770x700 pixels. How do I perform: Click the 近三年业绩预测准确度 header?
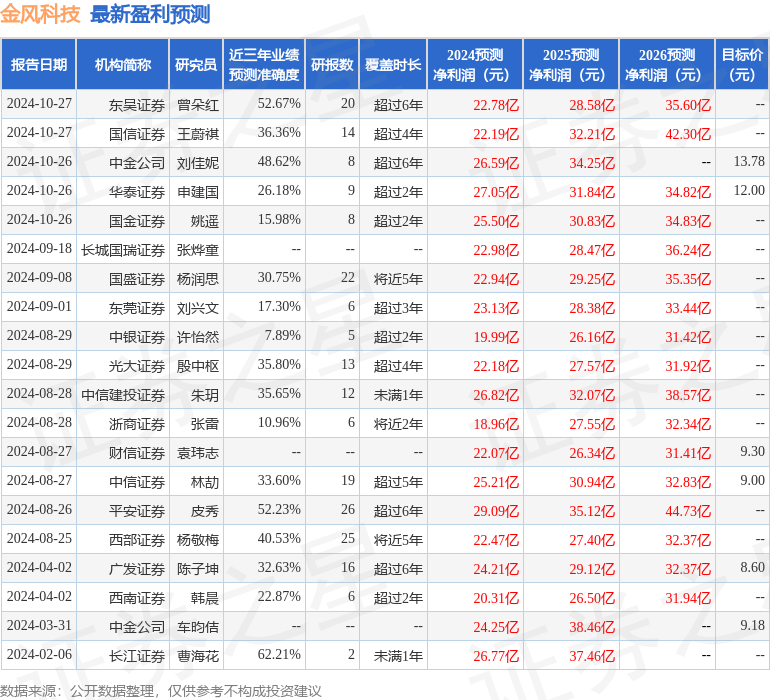[264, 64]
